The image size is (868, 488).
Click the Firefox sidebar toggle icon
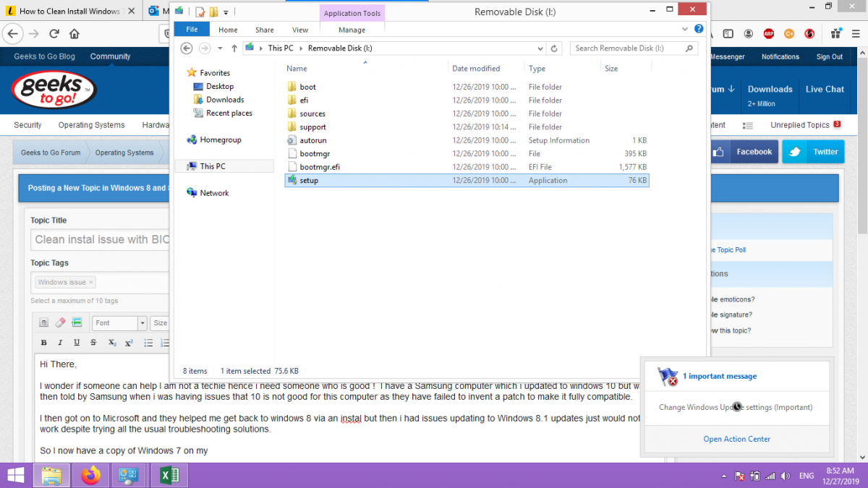(728, 34)
